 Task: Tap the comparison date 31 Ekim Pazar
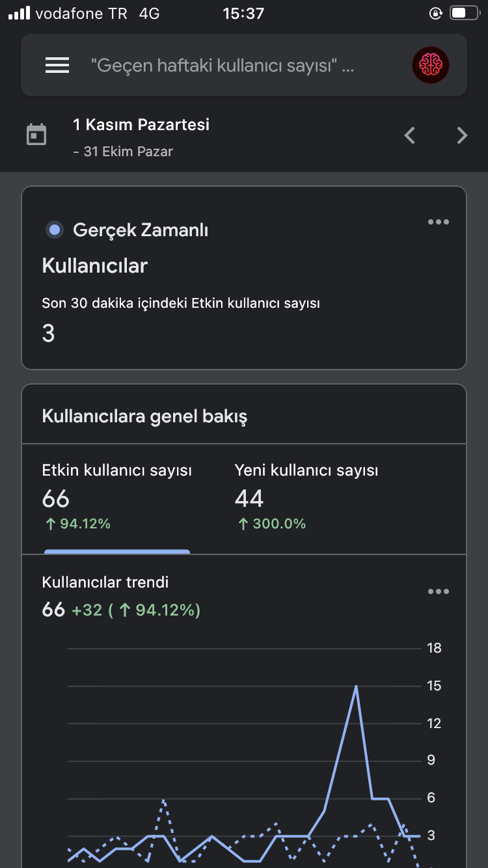pos(123,152)
